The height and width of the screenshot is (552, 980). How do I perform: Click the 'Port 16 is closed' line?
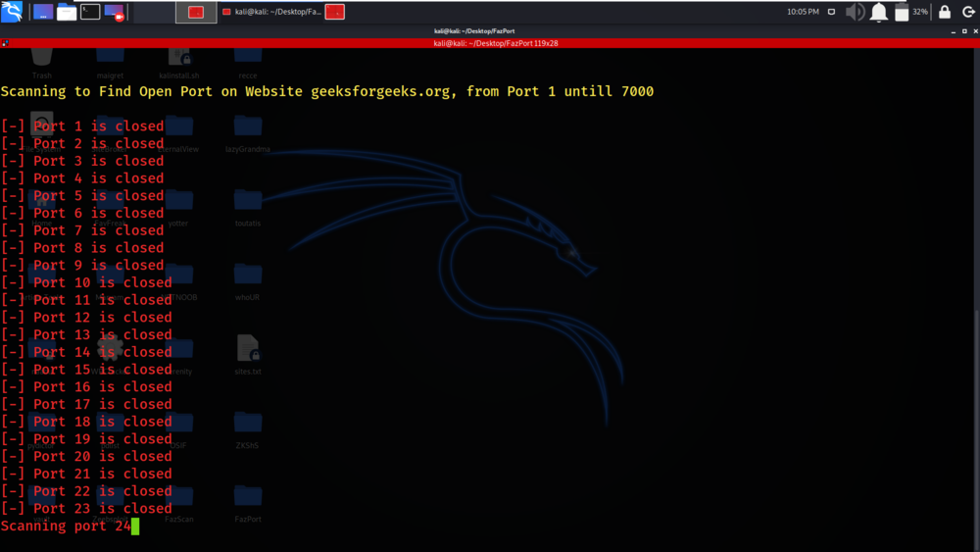[x=86, y=386]
